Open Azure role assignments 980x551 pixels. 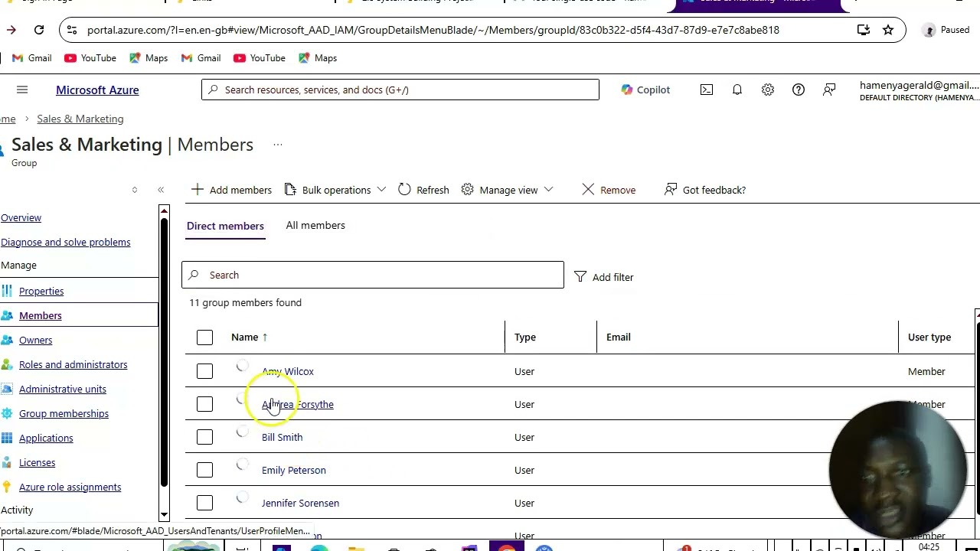click(x=70, y=487)
